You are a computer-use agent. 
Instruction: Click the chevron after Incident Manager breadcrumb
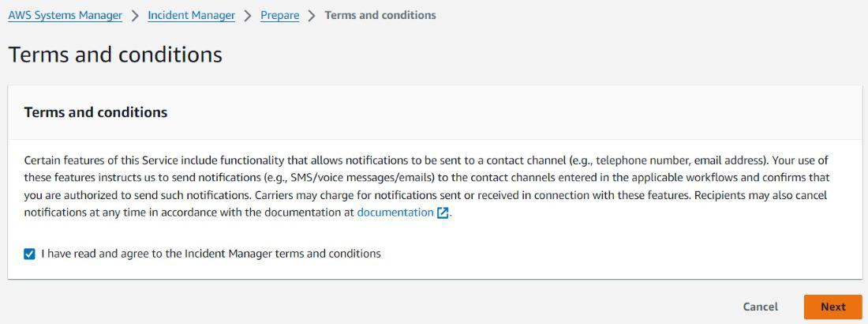248,15
